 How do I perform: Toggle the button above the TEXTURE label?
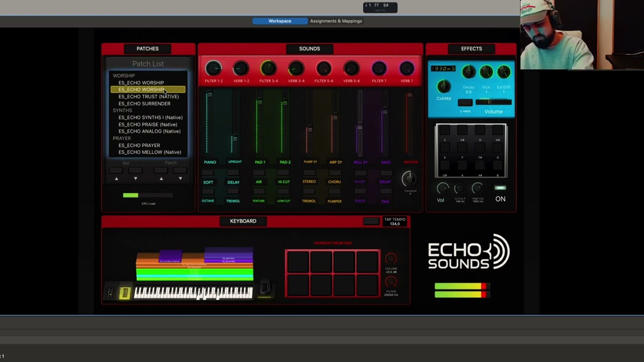point(259,192)
